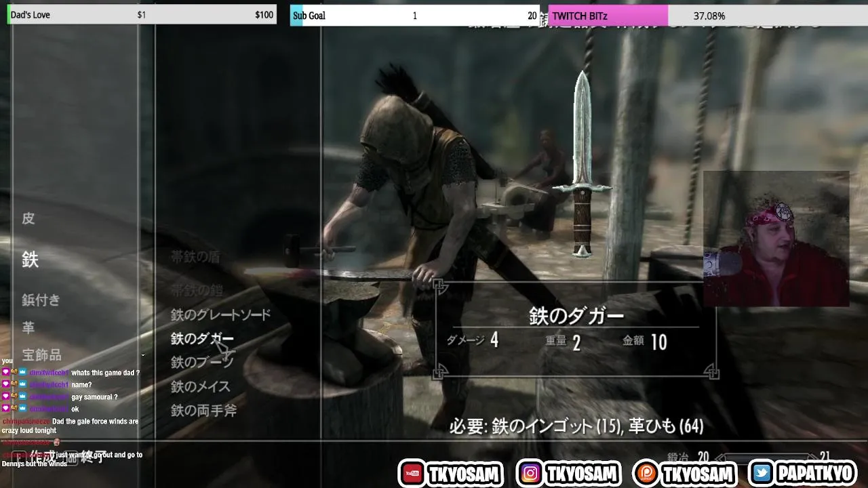Click the 金額 10 stat
This screenshot has height=488, width=868.
pos(645,342)
